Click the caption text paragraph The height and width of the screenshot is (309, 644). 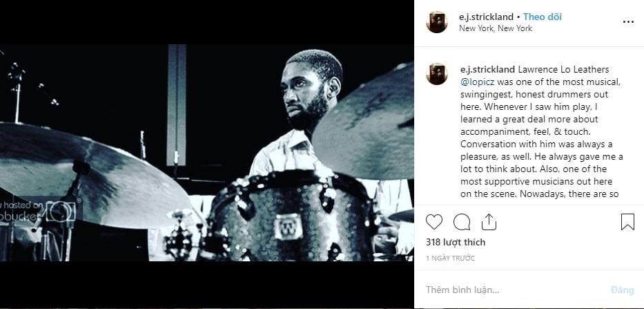pos(541,131)
